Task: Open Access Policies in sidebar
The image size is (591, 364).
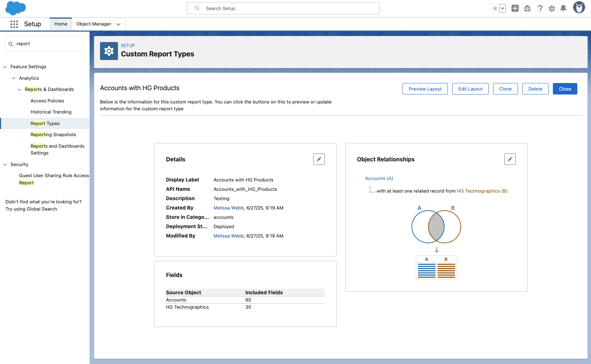Action: 47,101
